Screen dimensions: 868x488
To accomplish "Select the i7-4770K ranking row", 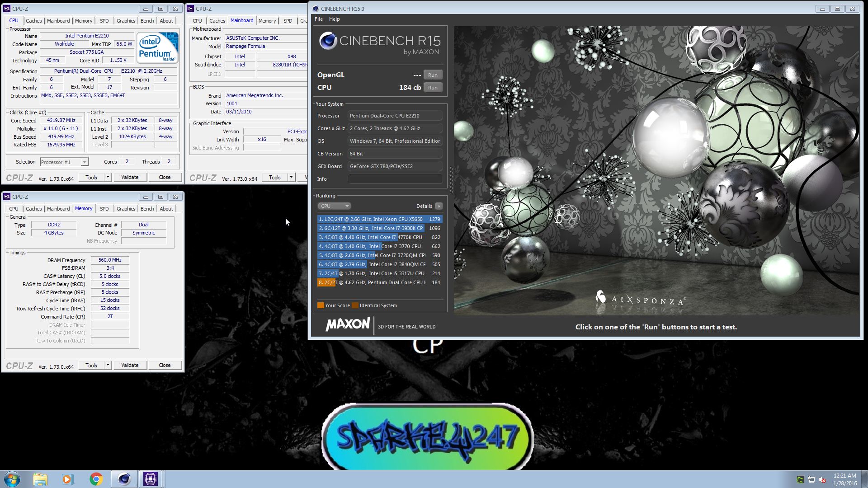I will click(x=380, y=237).
